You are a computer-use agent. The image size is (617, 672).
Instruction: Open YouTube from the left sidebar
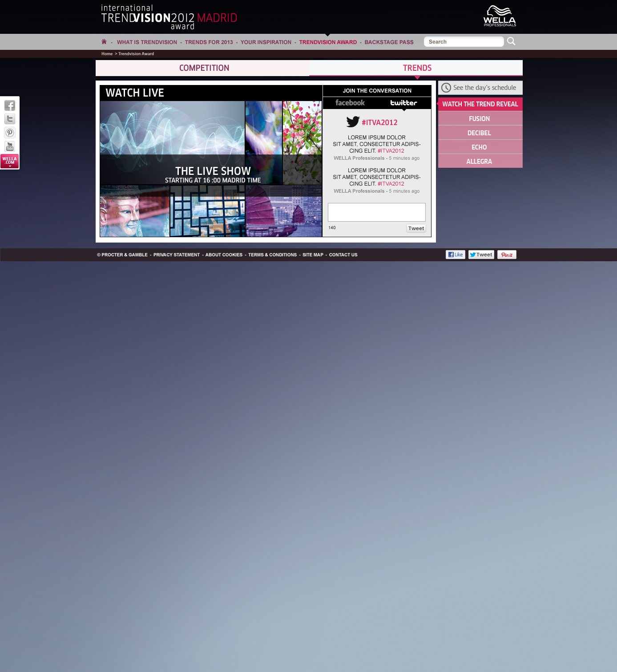click(10, 146)
